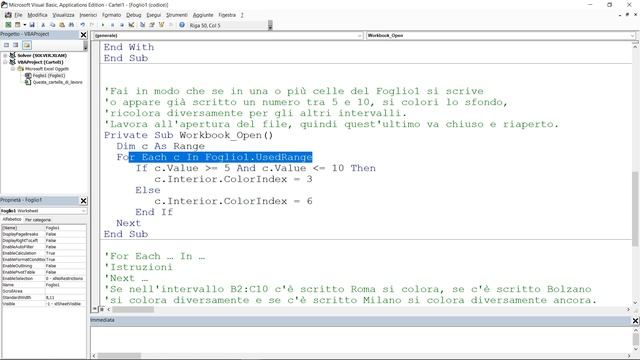Open the Esegui menu
The image size is (640, 360).
153,15
